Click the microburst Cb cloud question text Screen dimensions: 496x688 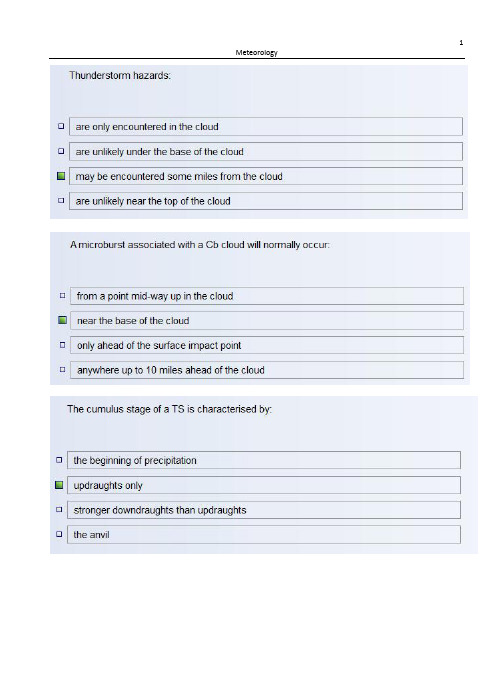tap(200, 245)
